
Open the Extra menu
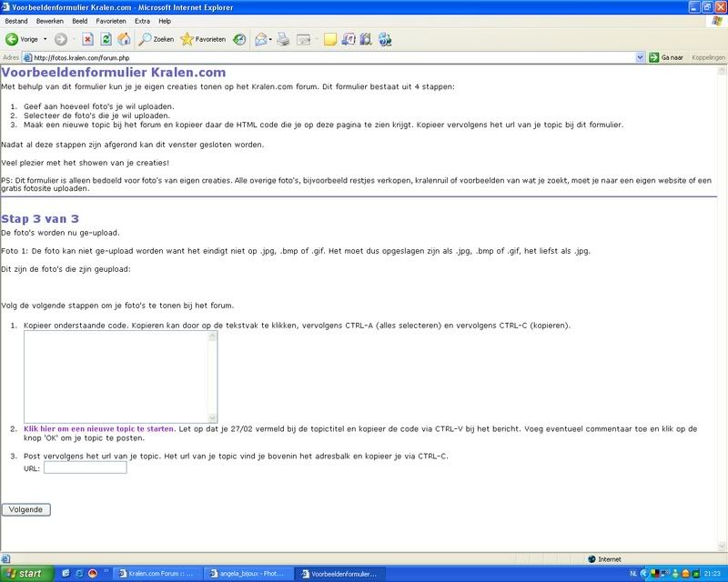pos(142,21)
